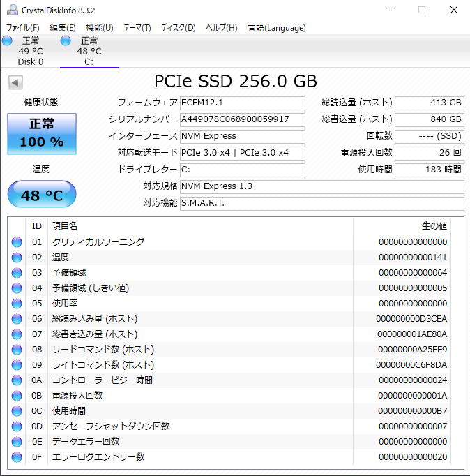Click the 生の値 column header
Viewport: 470px width, 476px height.
click(x=434, y=226)
